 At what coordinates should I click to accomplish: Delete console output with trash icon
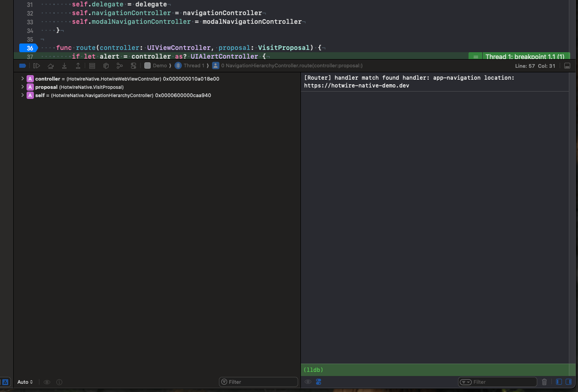coord(544,382)
